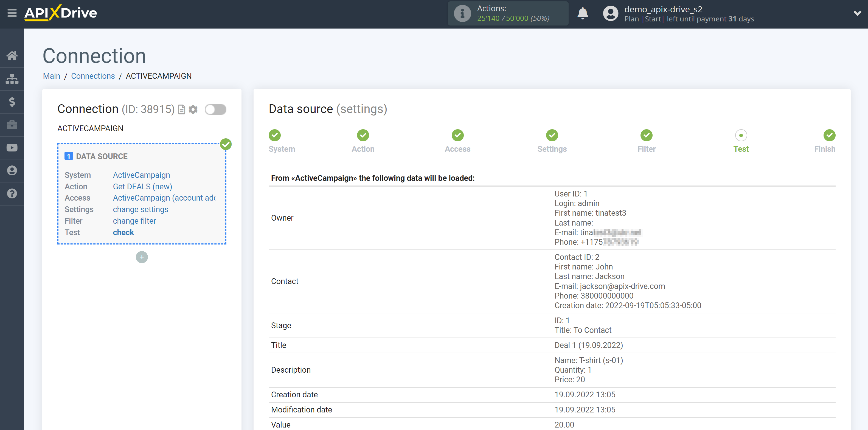This screenshot has height=430, width=868.
Task: Go to System step
Action: coord(275,136)
